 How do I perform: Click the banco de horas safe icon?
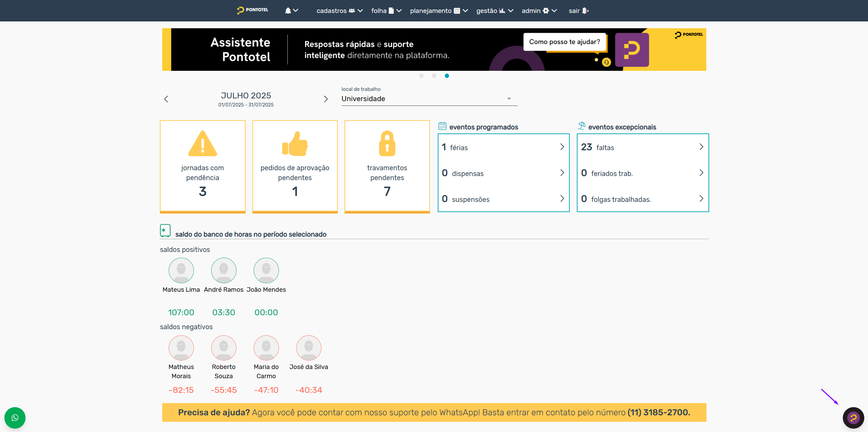(x=165, y=230)
